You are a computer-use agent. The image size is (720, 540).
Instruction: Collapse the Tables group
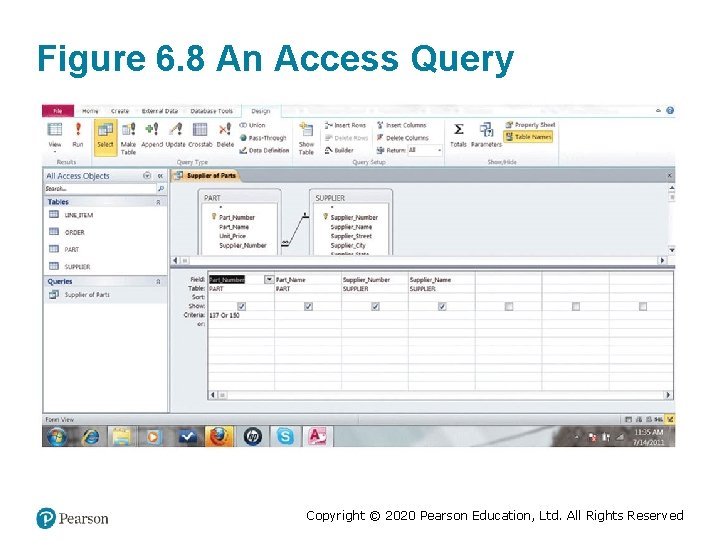[x=158, y=202]
